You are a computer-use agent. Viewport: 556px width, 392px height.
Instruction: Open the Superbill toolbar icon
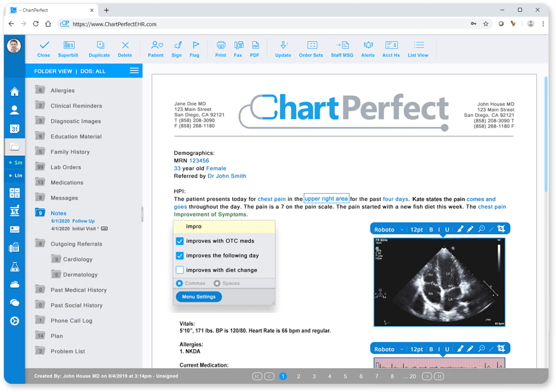(68, 49)
